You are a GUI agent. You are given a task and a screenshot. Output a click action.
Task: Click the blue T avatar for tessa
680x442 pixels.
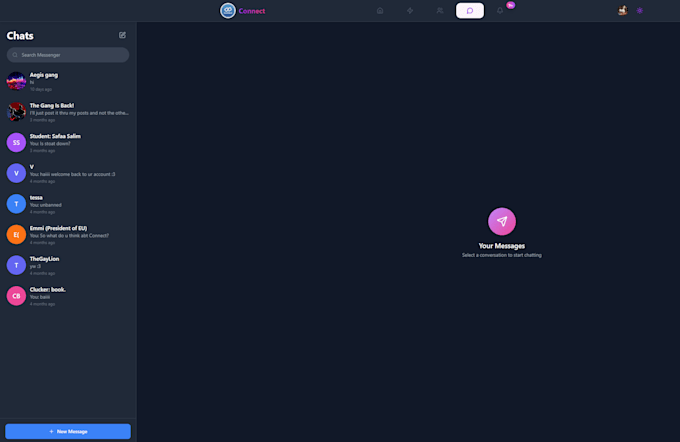16,204
